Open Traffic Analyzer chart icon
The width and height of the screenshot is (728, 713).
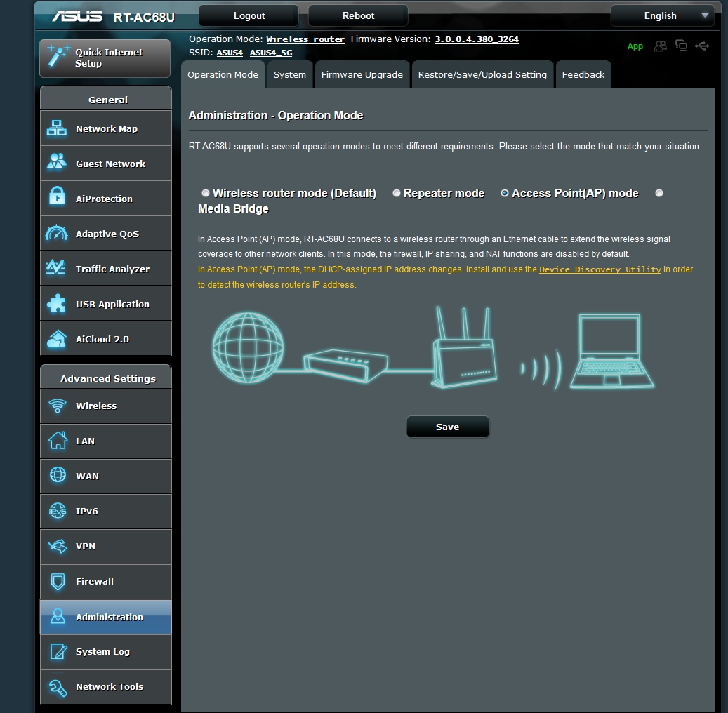pyautogui.click(x=56, y=267)
